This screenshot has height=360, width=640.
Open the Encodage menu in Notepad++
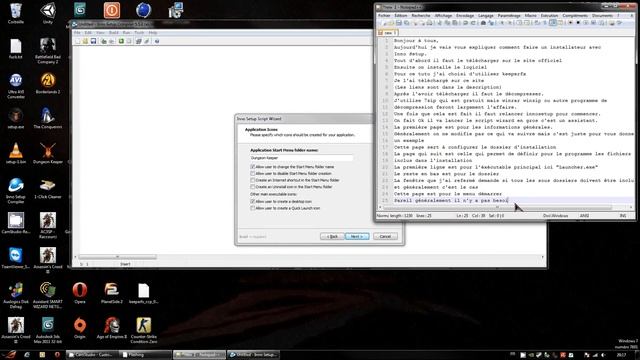click(465, 16)
